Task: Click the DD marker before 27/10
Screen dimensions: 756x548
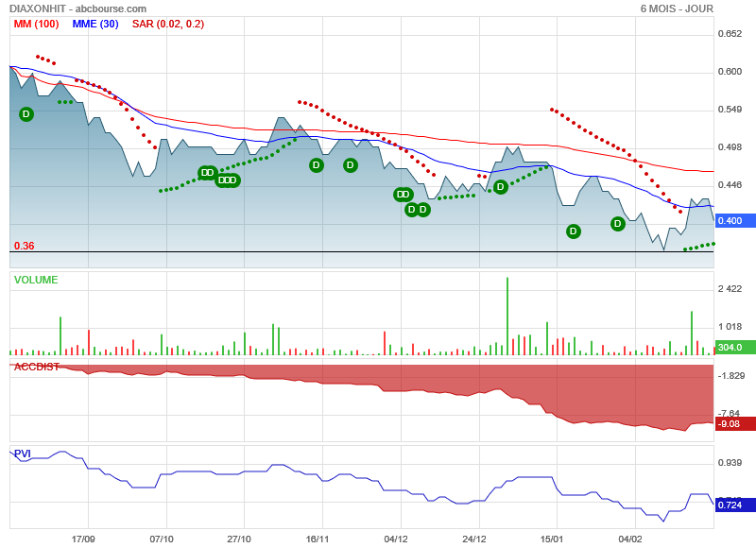Action: coord(207,173)
